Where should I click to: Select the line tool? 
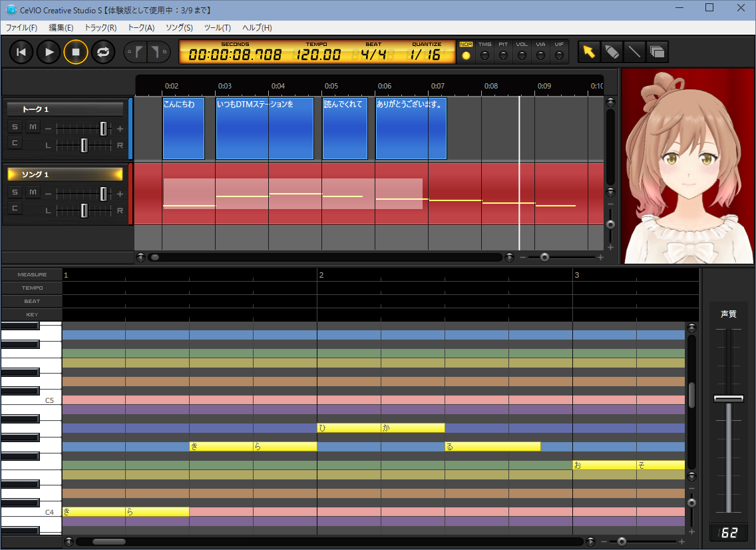(x=634, y=52)
